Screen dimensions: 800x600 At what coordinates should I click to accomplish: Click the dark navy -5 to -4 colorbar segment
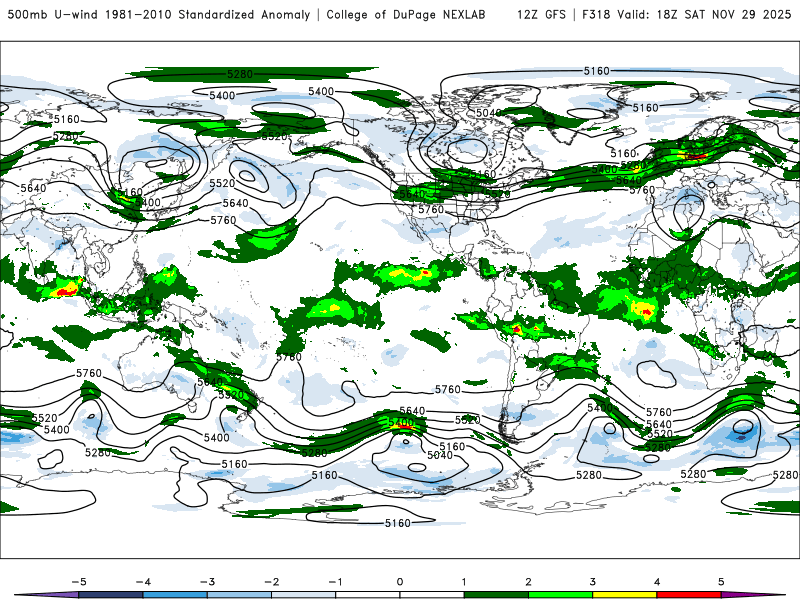(111, 595)
